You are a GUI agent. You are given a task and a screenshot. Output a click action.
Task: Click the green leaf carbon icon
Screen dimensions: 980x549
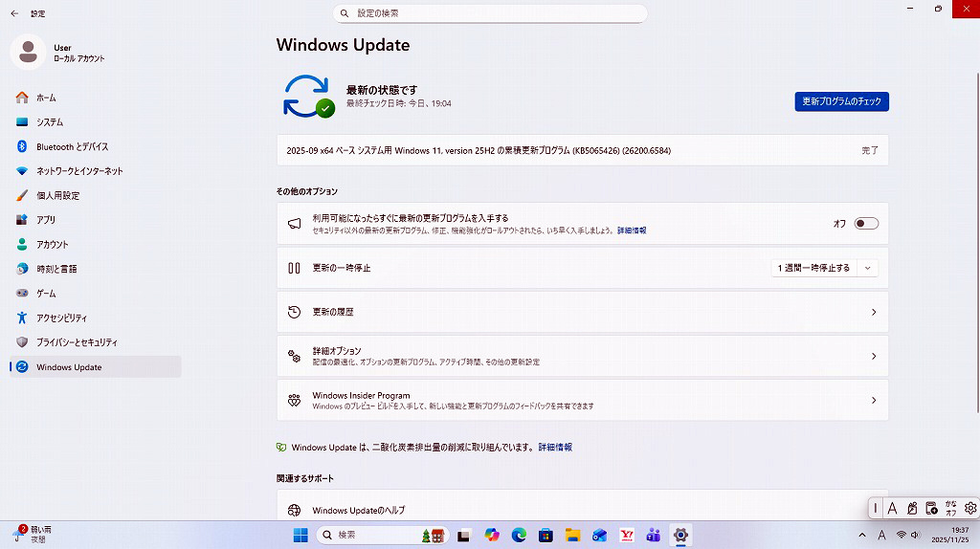[281, 448]
